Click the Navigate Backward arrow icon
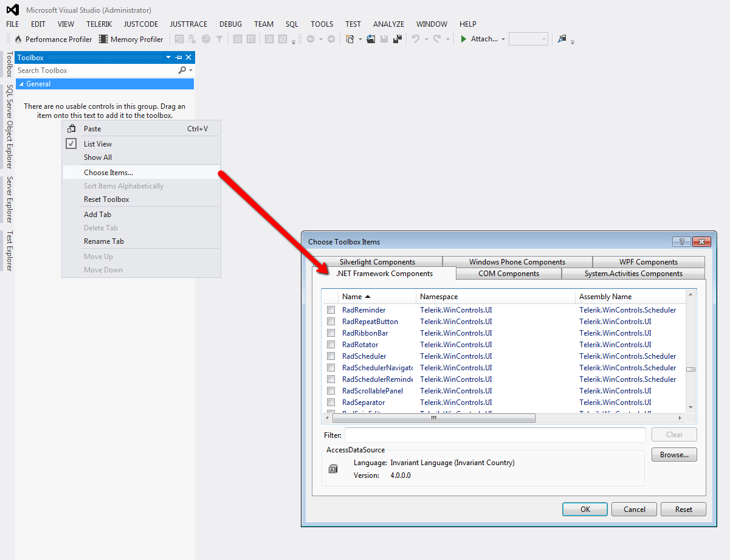730x560 pixels. tap(312, 38)
